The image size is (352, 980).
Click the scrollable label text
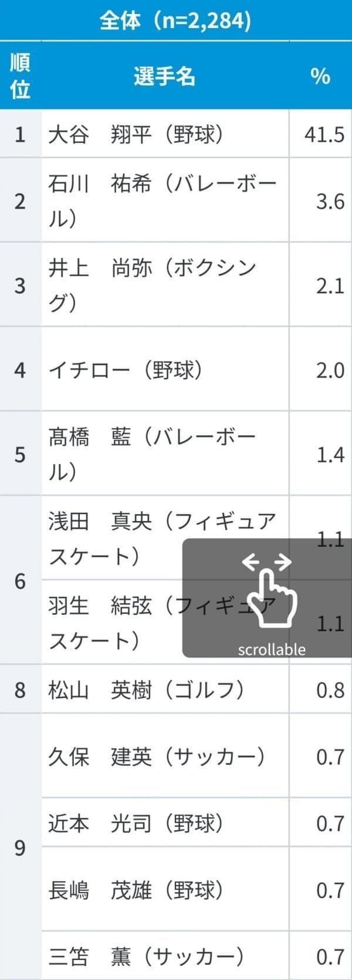[x=272, y=649]
